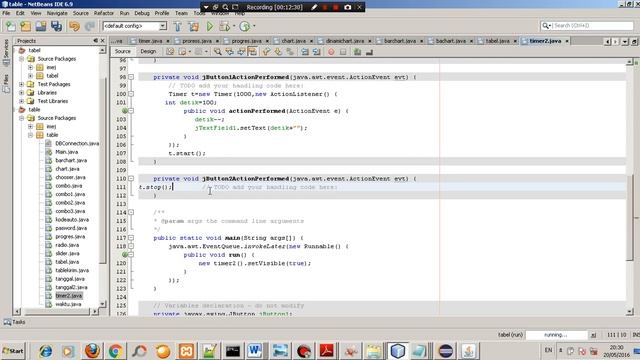Select kodeauto.java in project tree

(x=72, y=220)
